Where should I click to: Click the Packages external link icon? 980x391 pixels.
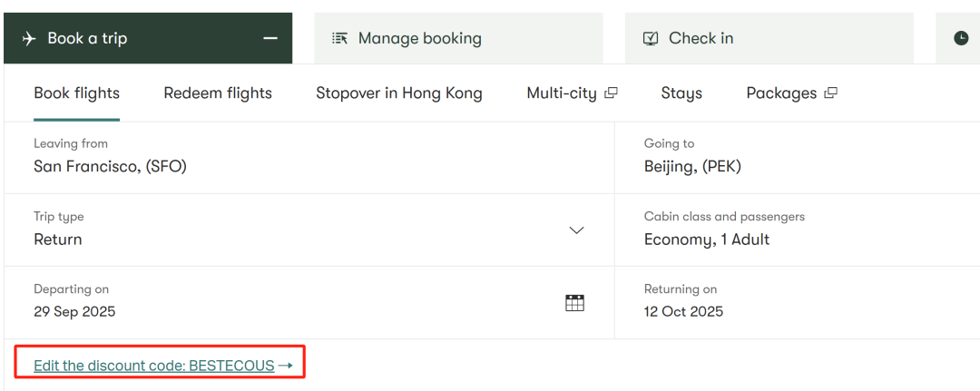tap(830, 93)
